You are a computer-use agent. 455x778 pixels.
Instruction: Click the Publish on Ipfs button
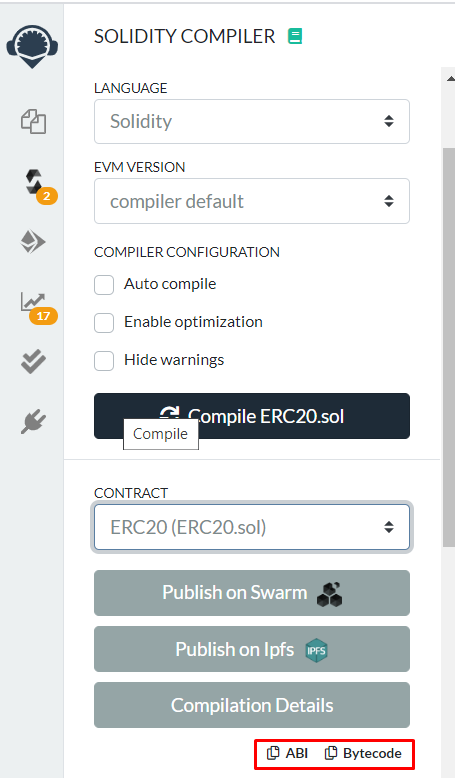click(x=252, y=649)
